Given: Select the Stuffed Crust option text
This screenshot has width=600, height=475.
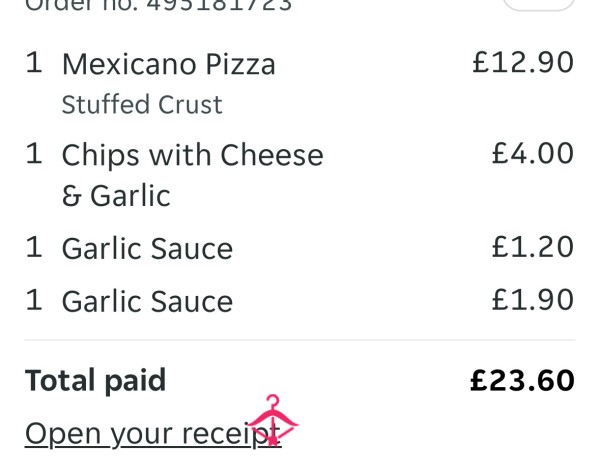Looking at the screenshot, I should 142,104.
